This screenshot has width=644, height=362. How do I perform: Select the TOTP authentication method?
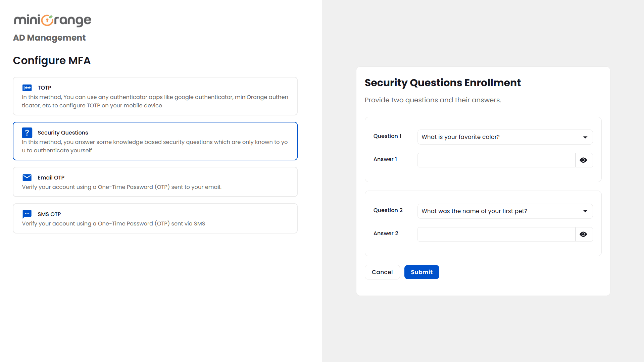(155, 96)
